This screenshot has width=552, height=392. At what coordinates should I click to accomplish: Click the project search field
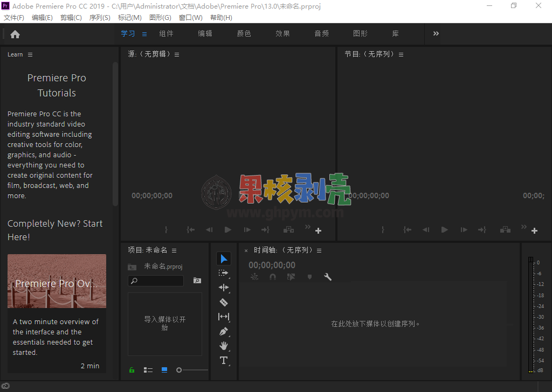[156, 281]
